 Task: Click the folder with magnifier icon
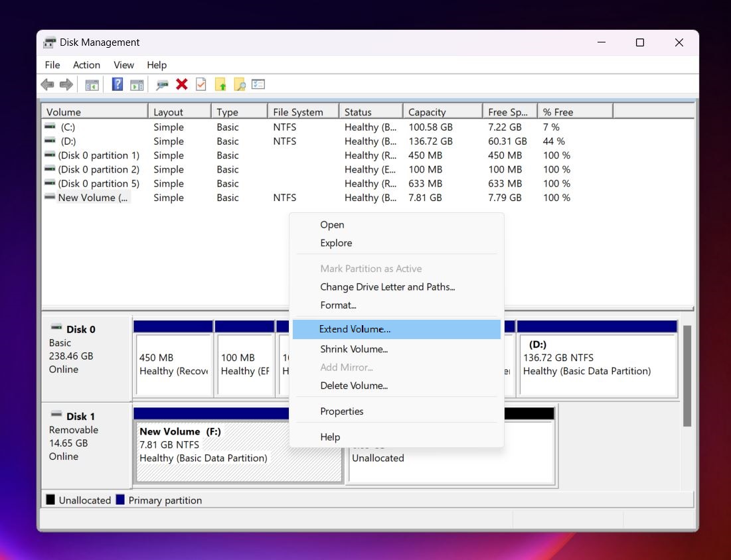click(240, 85)
